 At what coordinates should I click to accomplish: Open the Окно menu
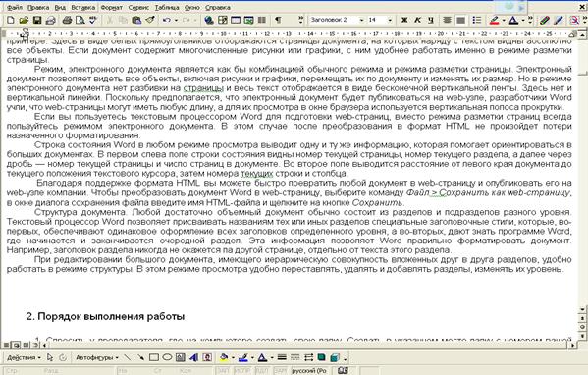tap(191, 8)
